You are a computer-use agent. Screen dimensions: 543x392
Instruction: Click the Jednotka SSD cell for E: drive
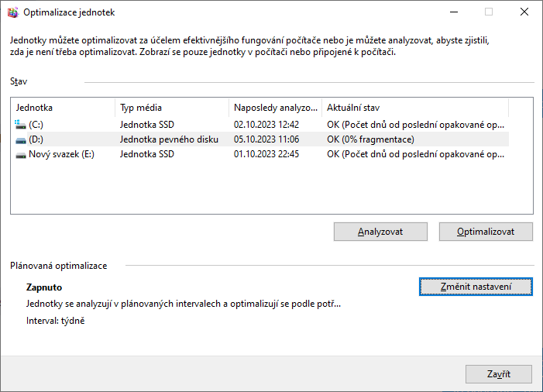147,154
